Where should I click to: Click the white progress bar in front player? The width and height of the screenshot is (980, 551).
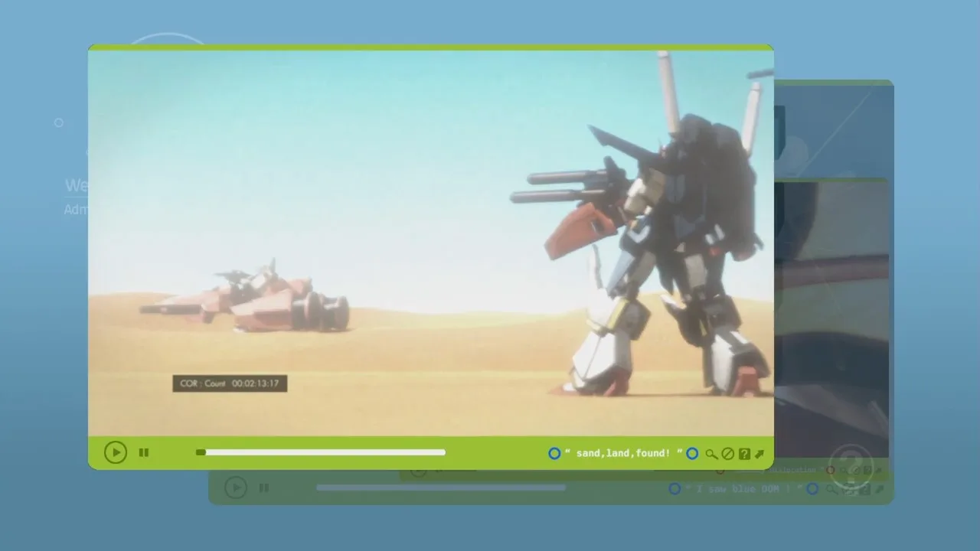[321, 452]
